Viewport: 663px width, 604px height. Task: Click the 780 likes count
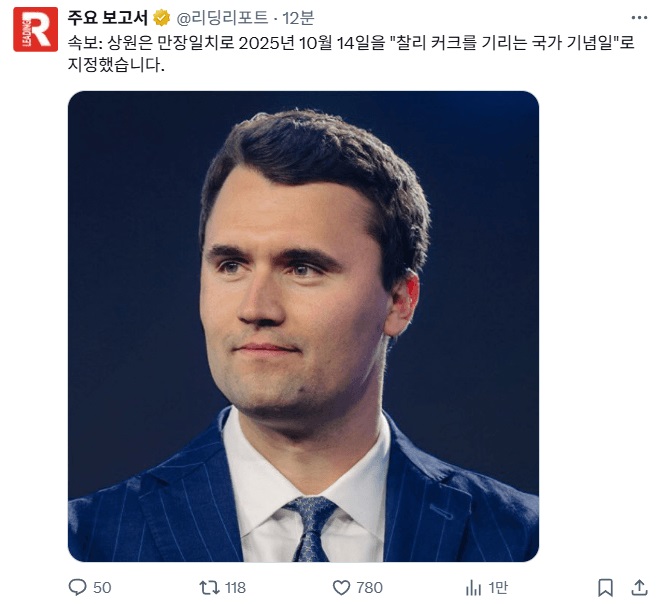[x=370, y=587]
